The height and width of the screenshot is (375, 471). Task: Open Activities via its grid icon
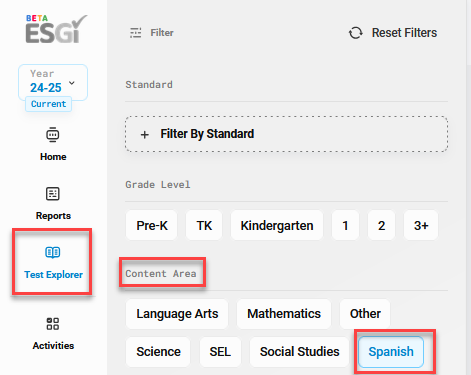coord(53,324)
